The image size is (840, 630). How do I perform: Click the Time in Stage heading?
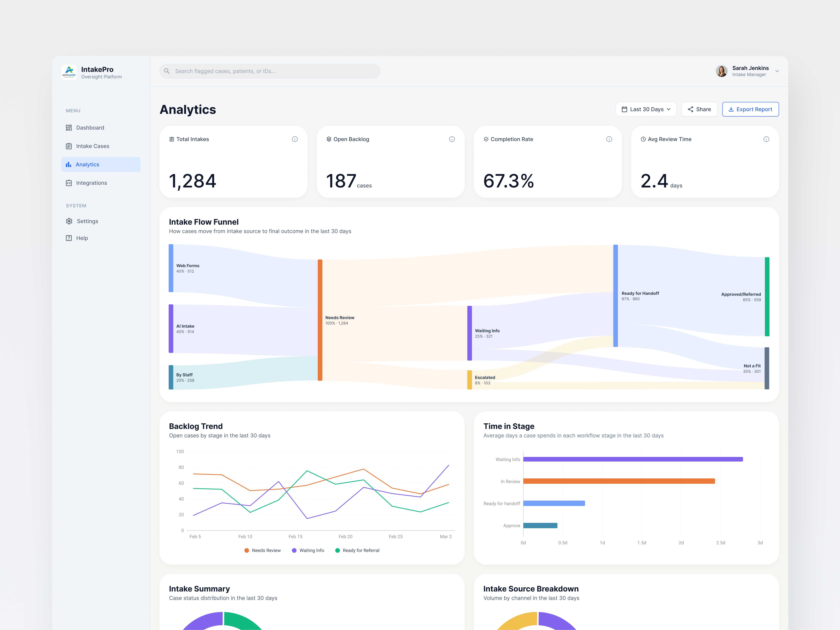coord(509,426)
